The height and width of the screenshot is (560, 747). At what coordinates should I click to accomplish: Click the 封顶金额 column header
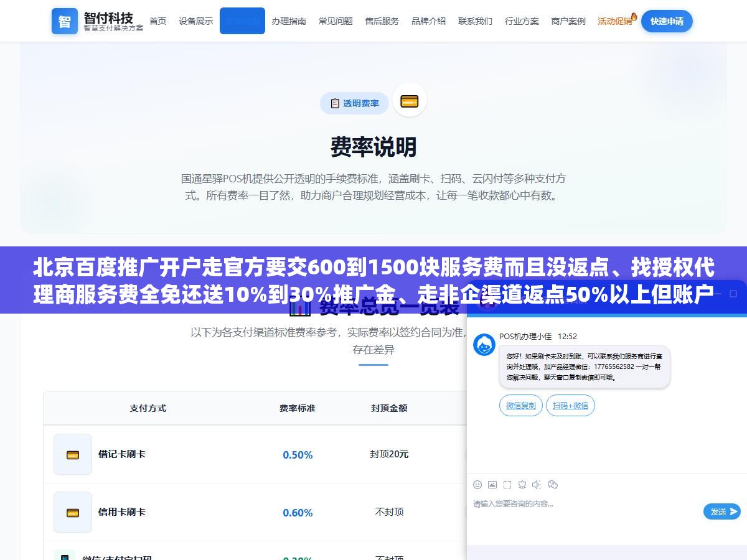point(390,408)
